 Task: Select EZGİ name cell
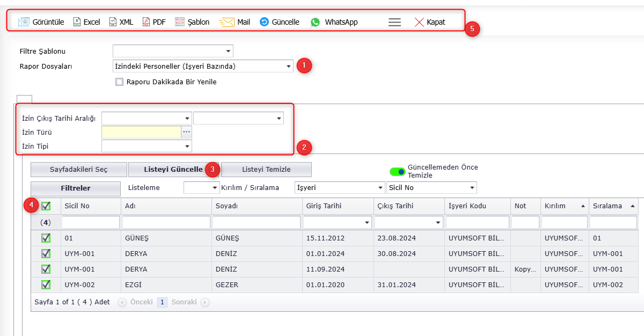click(x=166, y=284)
